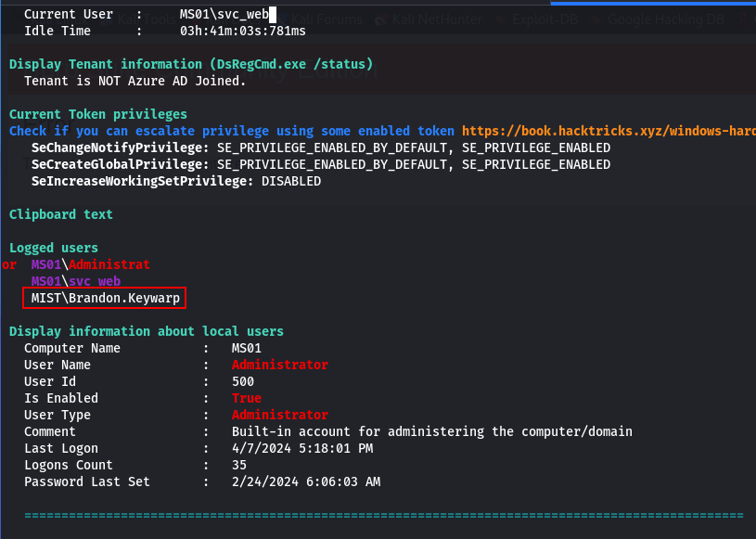The width and height of the screenshot is (756, 539).
Task: Click the DISABLED status value
Action: coord(291,181)
